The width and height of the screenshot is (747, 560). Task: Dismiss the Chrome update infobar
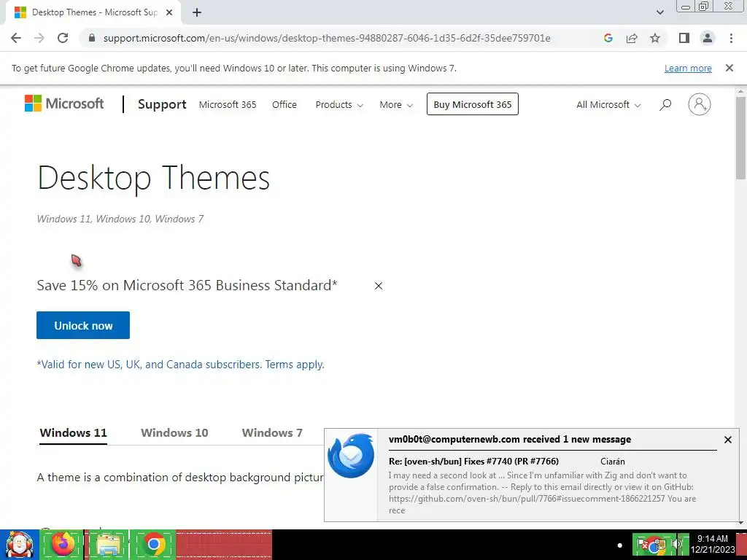(x=729, y=68)
